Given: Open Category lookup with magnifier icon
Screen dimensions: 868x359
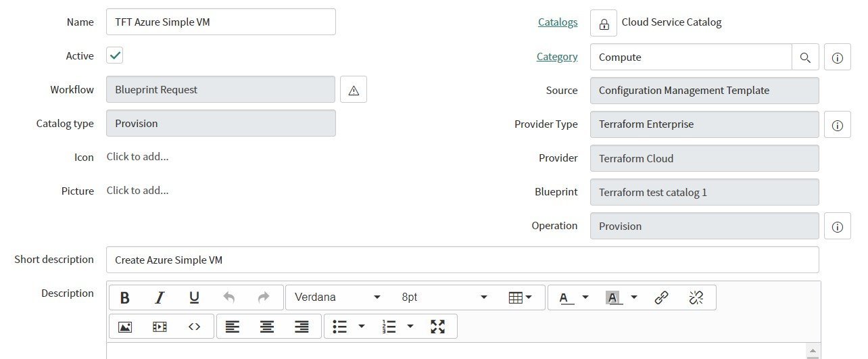Looking at the screenshot, I should click(x=805, y=57).
